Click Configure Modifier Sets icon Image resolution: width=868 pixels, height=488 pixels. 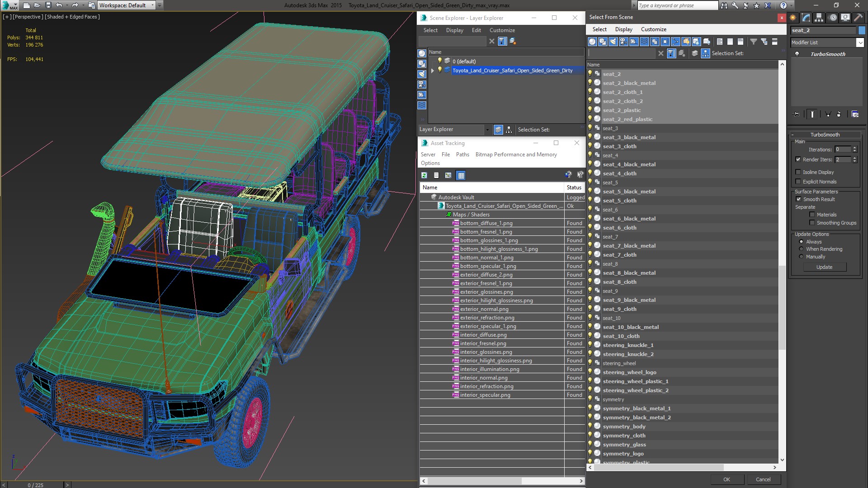click(855, 114)
